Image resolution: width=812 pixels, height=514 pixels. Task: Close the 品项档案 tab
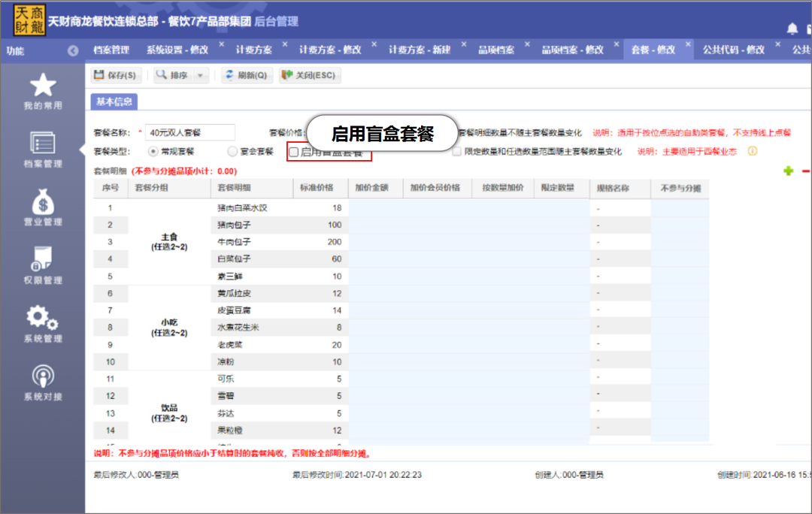pos(527,44)
